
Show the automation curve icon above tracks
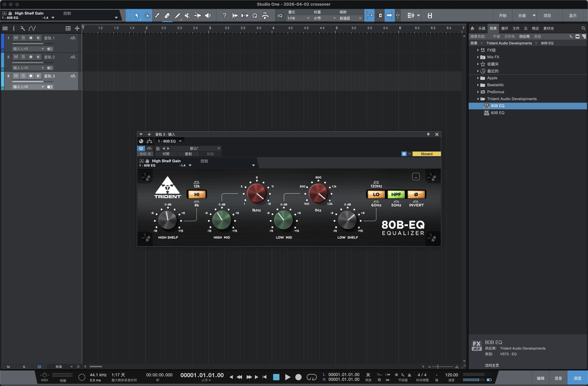[32, 28]
